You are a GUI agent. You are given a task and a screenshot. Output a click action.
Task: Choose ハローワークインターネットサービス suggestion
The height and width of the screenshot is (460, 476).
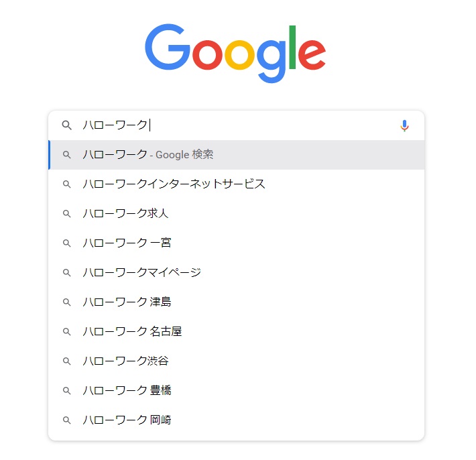pos(237,184)
